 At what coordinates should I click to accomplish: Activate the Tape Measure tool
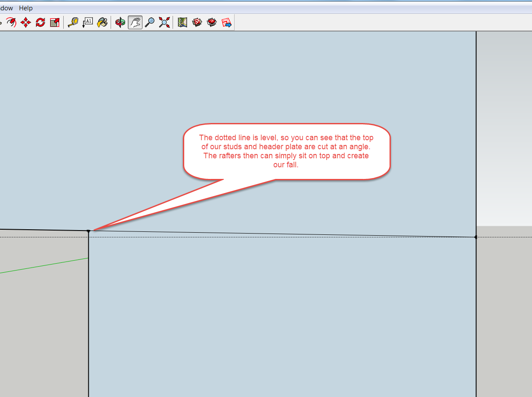tap(73, 22)
